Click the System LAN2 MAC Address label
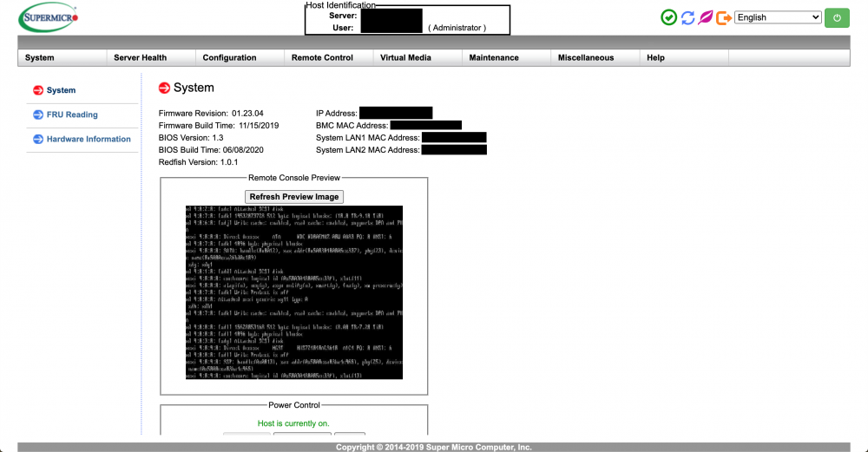 (x=368, y=150)
